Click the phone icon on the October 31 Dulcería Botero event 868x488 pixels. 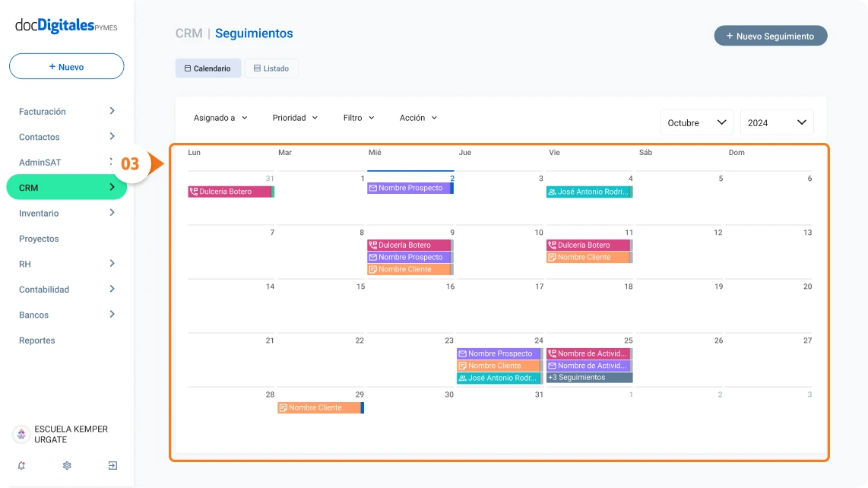coord(194,192)
